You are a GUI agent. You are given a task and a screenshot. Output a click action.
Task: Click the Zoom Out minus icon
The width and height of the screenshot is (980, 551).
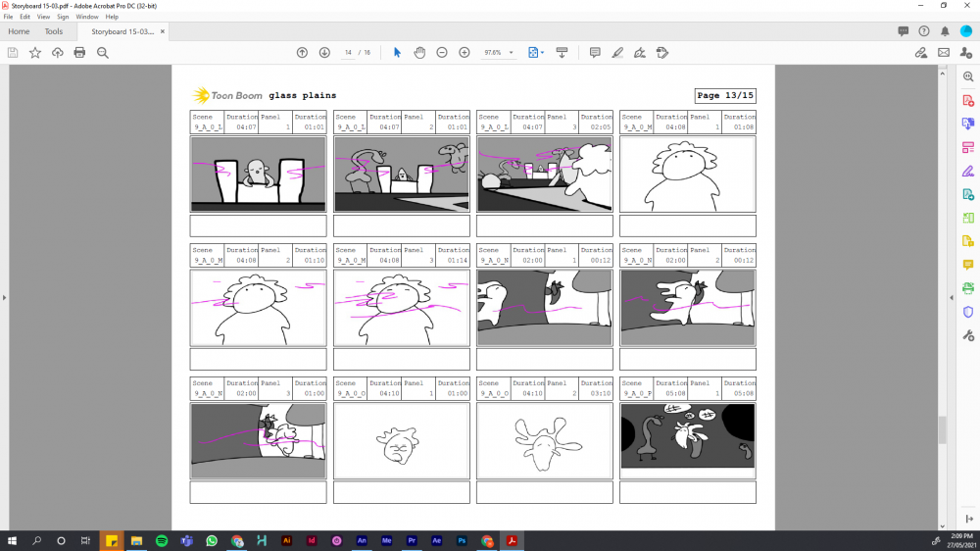pyautogui.click(x=442, y=52)
